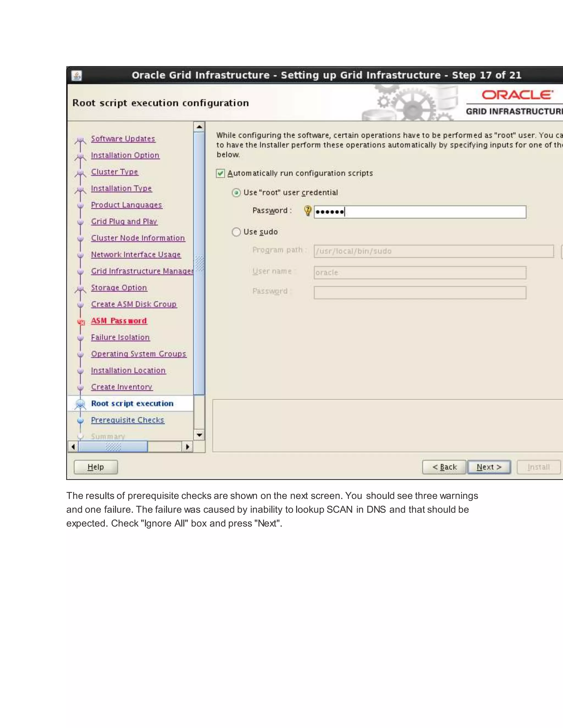This screenshot has height=728, width=563.
Task: Go to ASM Password step
Action: pos(119,321)
